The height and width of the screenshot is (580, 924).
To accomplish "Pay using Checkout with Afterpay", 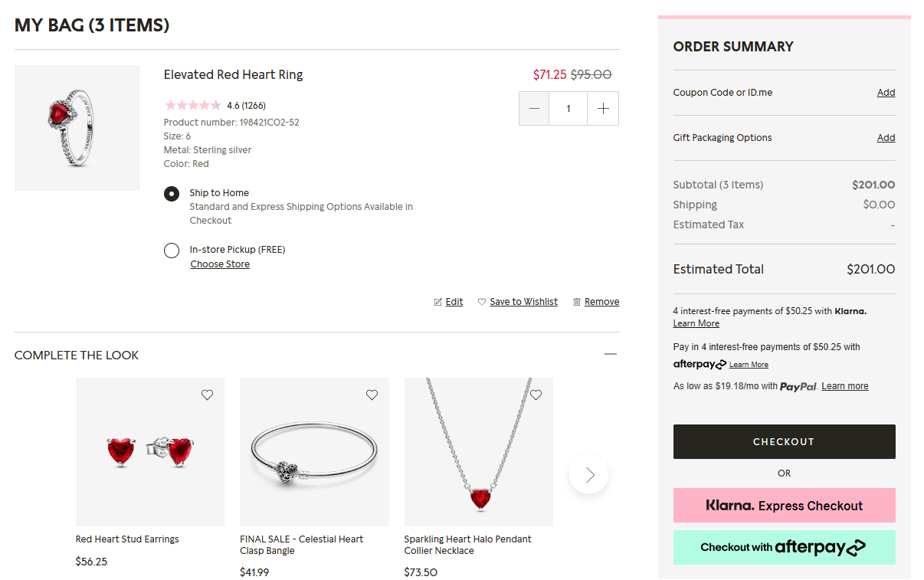I will [x=784, y=547].
